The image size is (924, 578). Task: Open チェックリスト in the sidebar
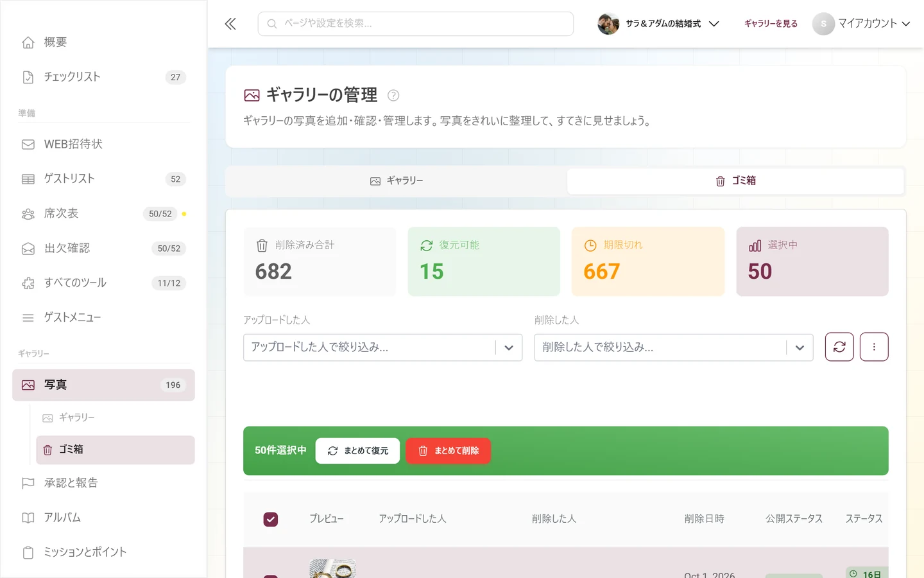pos(103,77)
